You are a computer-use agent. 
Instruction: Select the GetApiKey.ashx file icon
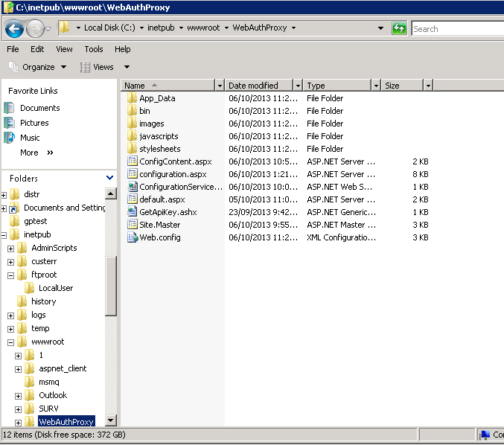[133, 212]
